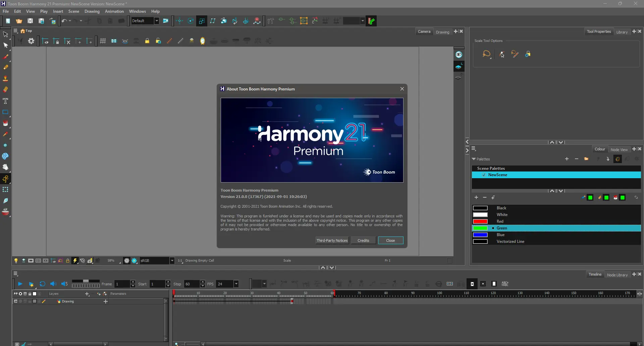Switch to the Node View tab

pos(619,149)
